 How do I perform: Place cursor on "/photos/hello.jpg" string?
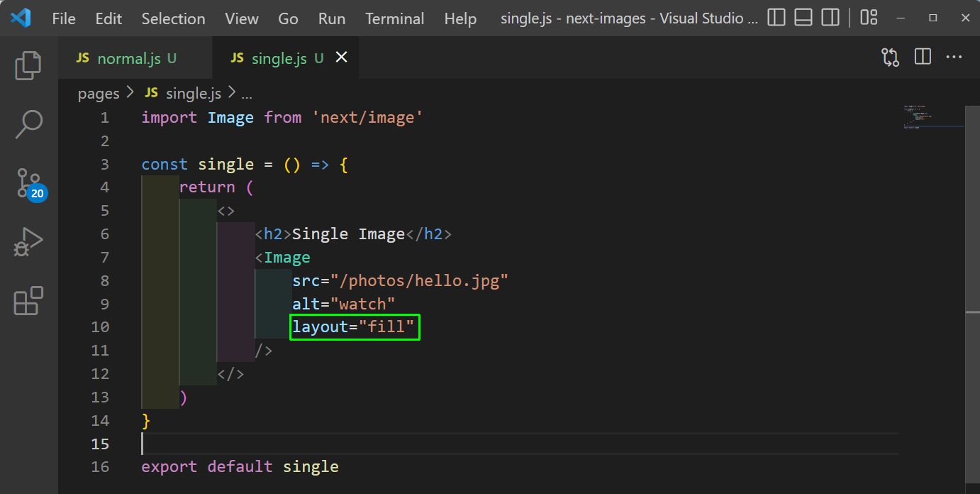point(419,281)
